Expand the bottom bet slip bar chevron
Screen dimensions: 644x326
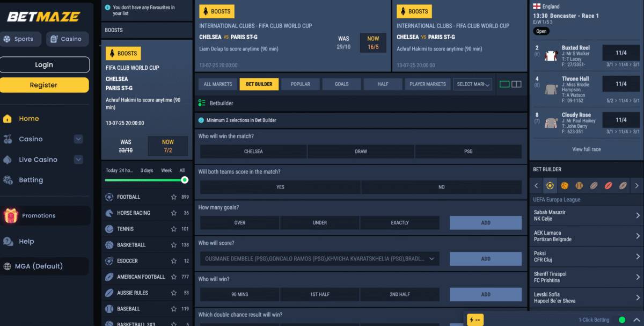[x=637, y=320]
